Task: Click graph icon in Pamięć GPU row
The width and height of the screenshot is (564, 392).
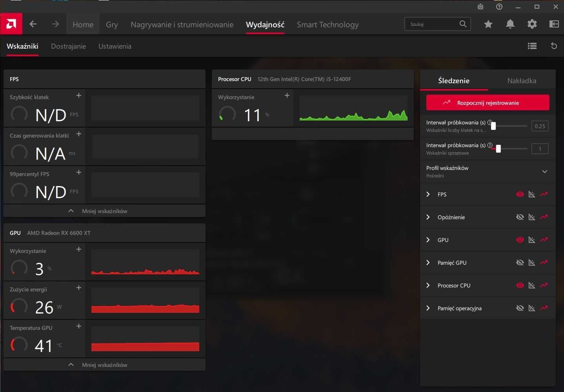Action: click(x=532, y=263)
